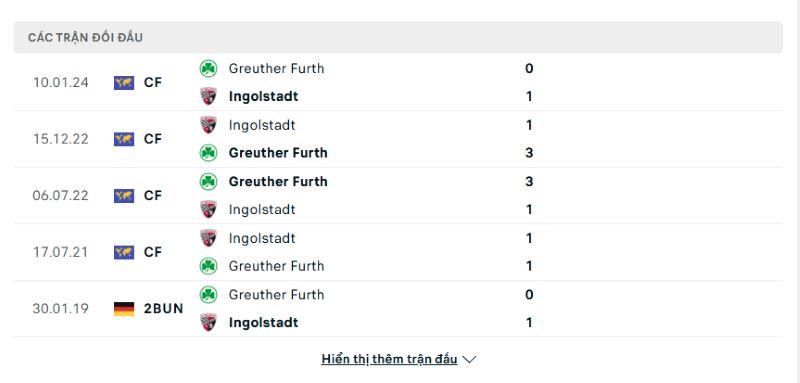
Task: Click world flag icon beside 17.07.21 CF
Action: [124, 252]
